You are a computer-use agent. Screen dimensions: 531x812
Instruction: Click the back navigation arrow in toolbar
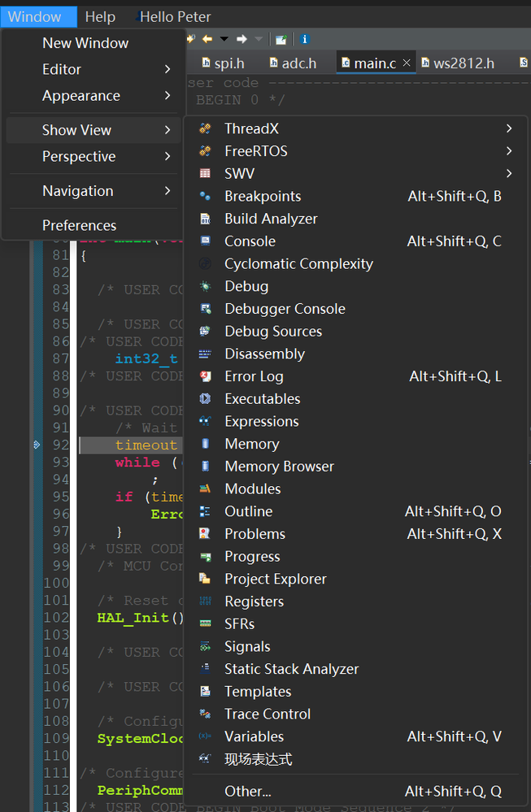point(207,39)
